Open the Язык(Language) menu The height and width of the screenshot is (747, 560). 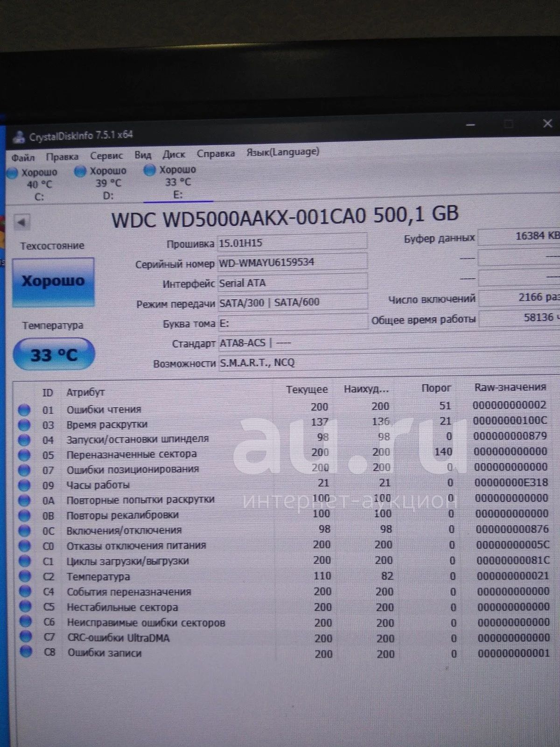click(x=283, y=152)
